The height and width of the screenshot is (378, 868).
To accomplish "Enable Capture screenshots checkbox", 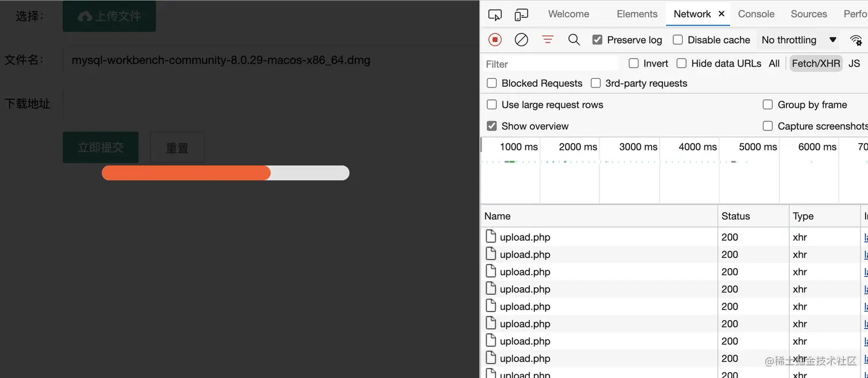I will [768, 126].
